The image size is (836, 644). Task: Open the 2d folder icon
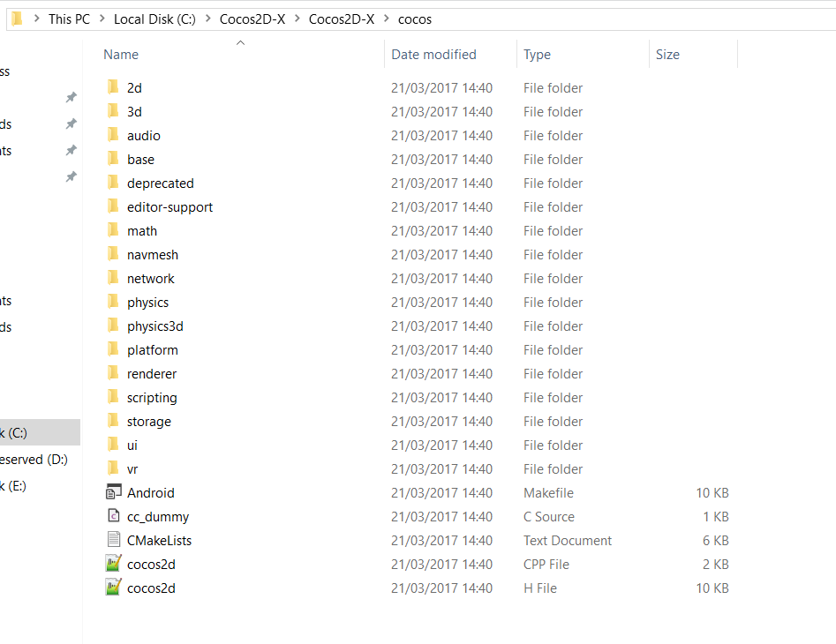tap(112, 86)
